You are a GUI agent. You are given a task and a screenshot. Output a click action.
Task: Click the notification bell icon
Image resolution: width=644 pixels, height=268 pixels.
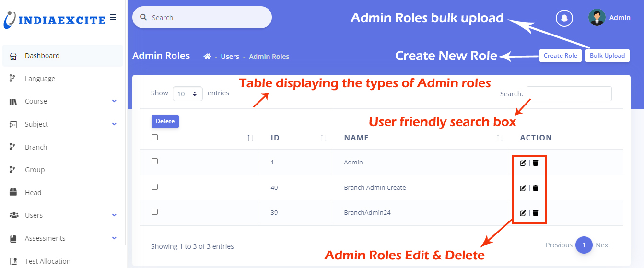pos(564,18)
